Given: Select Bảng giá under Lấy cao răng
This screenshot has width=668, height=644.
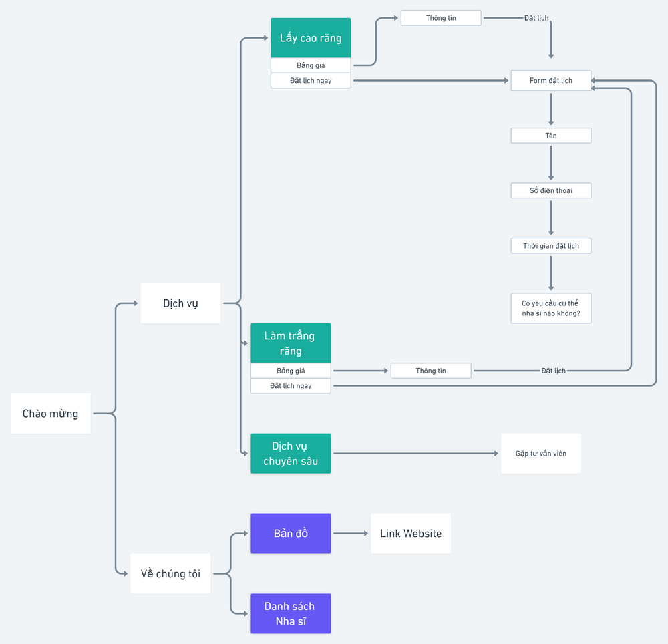Looking at the screenshot, I should click(311, 65).
